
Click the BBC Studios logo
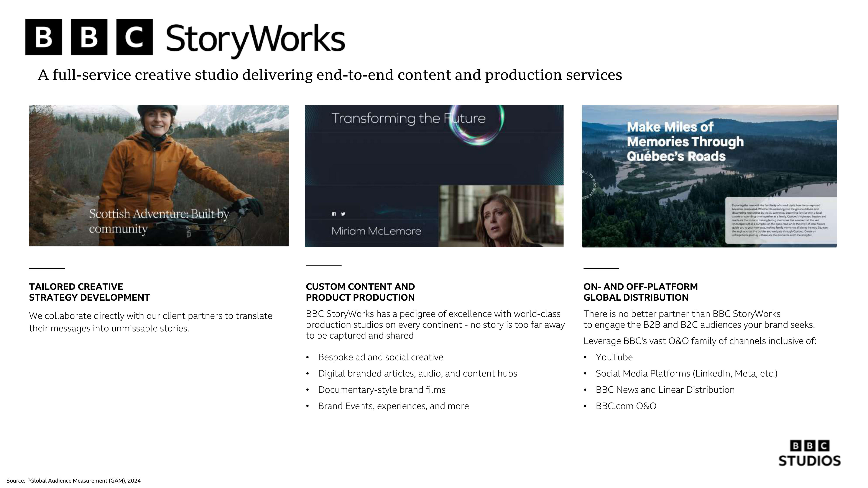point(809,453)
